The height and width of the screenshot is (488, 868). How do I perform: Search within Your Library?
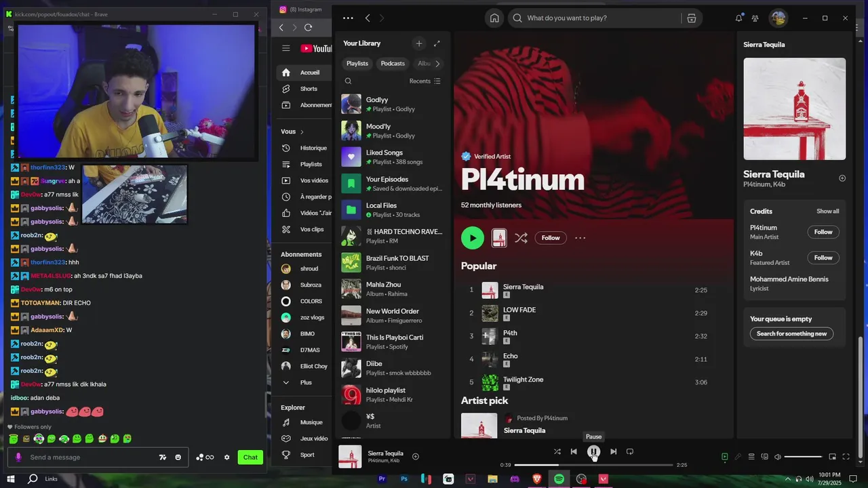[348, 81]
